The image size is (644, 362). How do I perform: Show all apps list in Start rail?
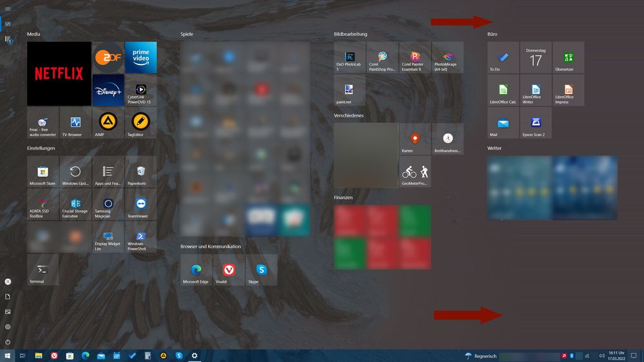[8, 39]
